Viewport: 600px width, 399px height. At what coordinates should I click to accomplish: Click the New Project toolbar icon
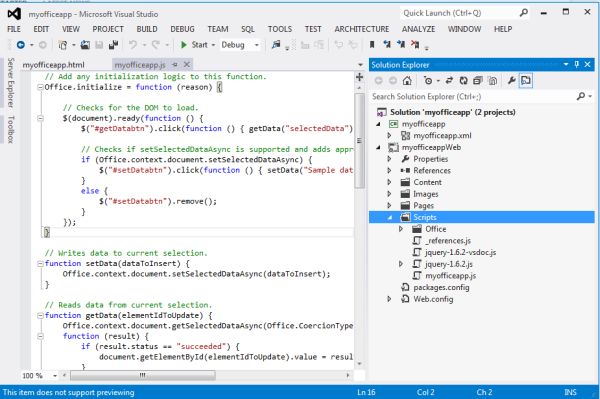tap(62, 45)
